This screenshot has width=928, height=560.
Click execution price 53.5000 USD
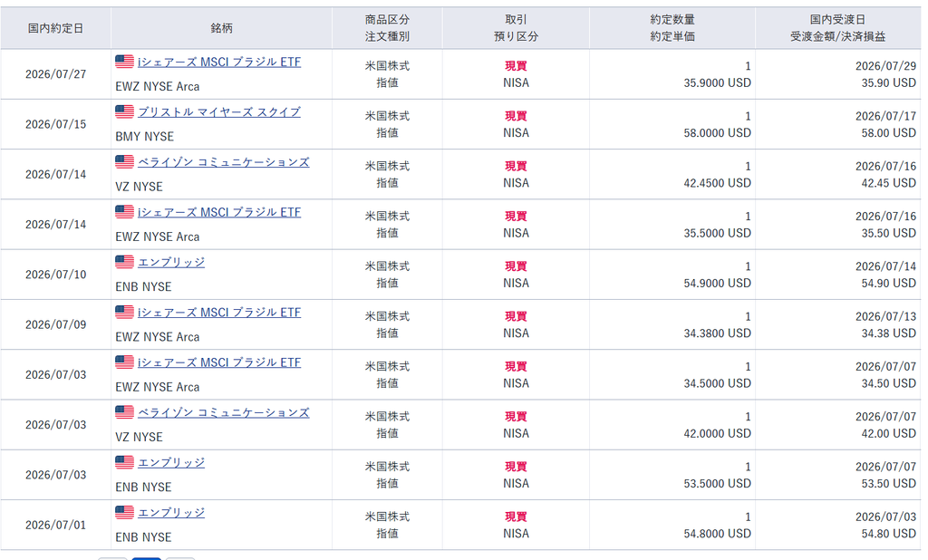click(x=718, y=484)
